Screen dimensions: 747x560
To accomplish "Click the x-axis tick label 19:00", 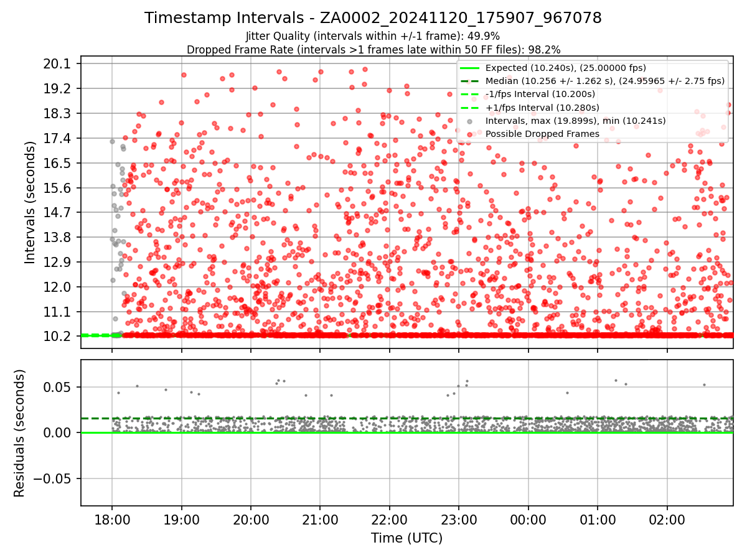I will pyautogui.click(x=182, y=520).
